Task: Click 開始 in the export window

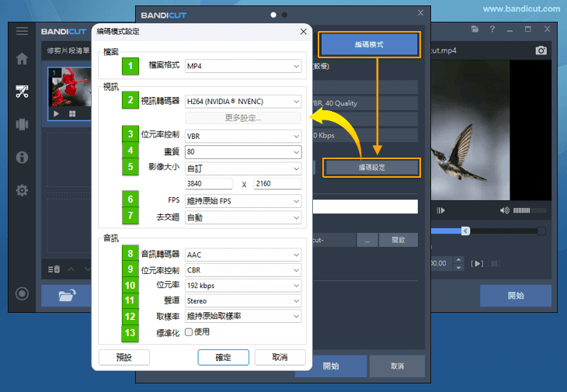Action: (339, 366)
